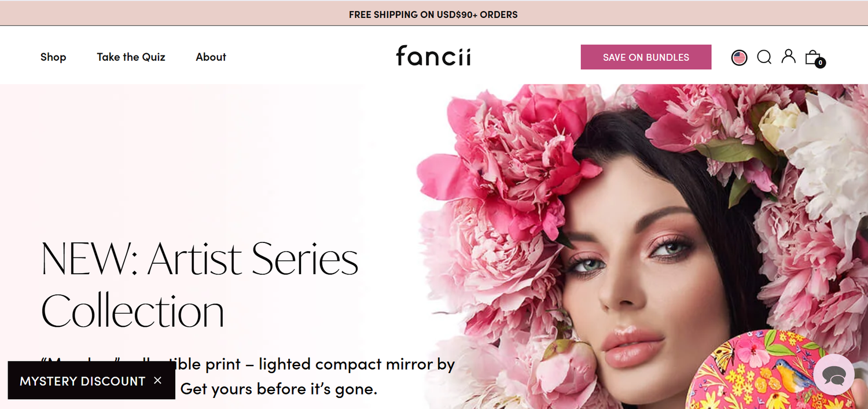
Task: Select the US flag country selector
Action: [739, 57]
